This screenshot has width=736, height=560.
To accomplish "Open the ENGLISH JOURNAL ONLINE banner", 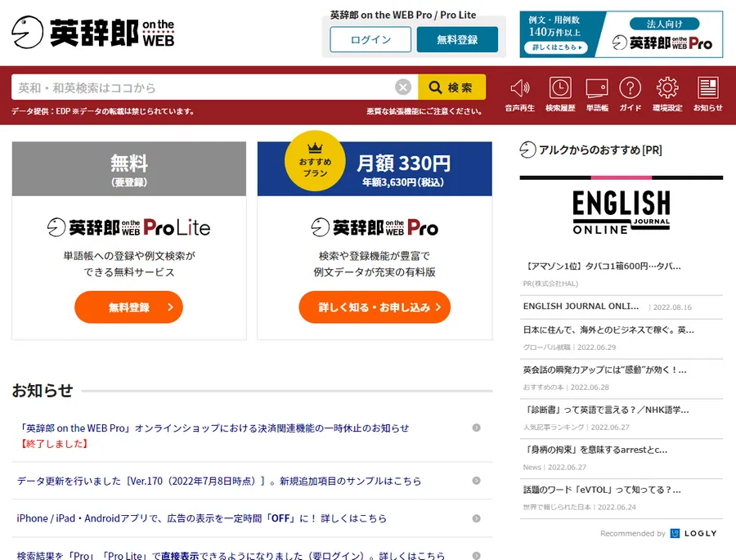I will pyautogui.click(x=621, y=213).
